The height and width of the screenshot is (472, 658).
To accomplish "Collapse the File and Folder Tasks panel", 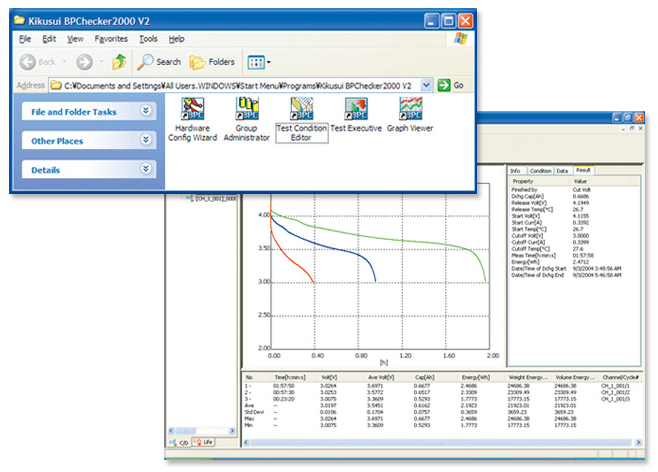I will point(147,112).
